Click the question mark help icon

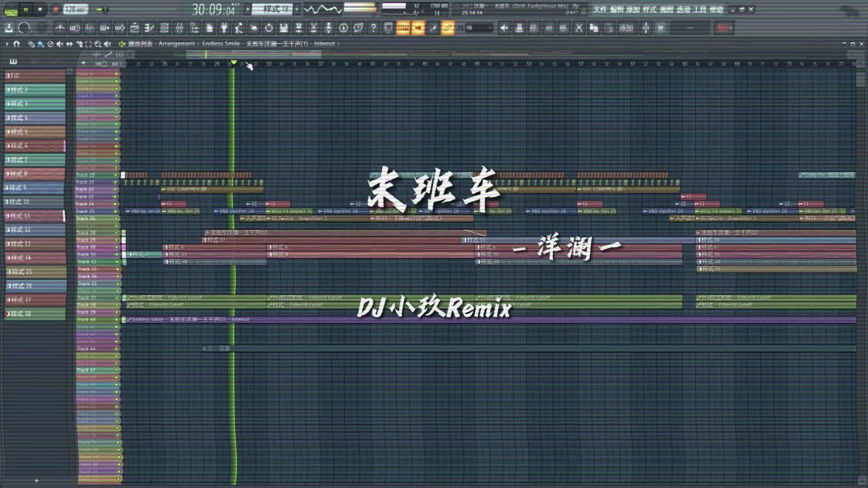[373, 28]
